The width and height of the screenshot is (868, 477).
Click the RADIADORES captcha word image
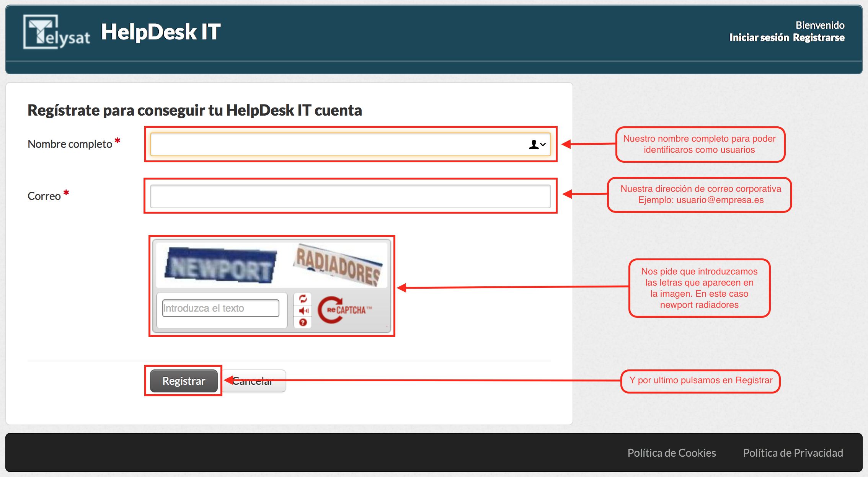pos(338,265)
